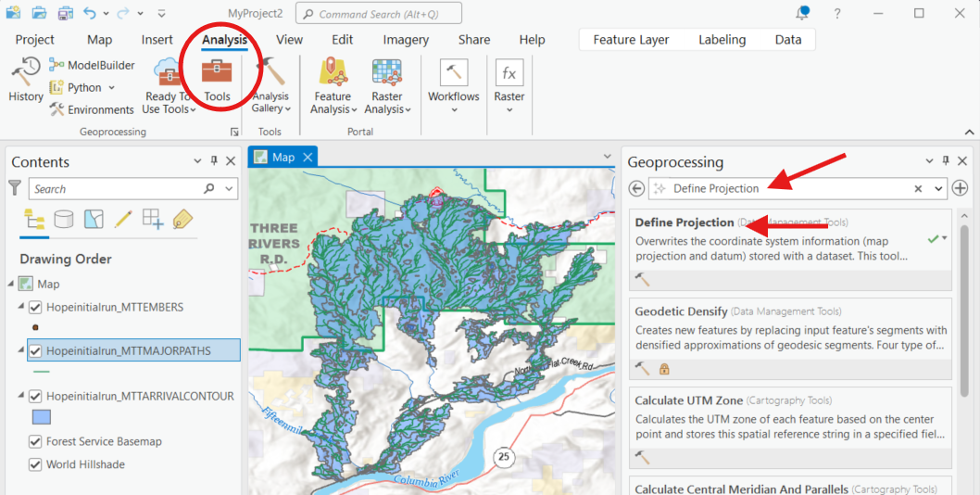
Task: Open the Calculate UTM Zone tool
Action: point(791,427)
